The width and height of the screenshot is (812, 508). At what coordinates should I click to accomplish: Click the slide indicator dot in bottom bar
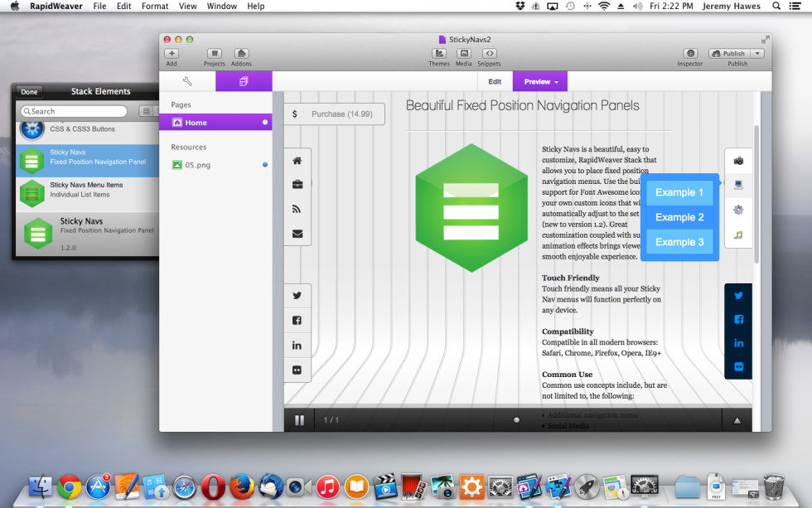click(x=516, y=420)
